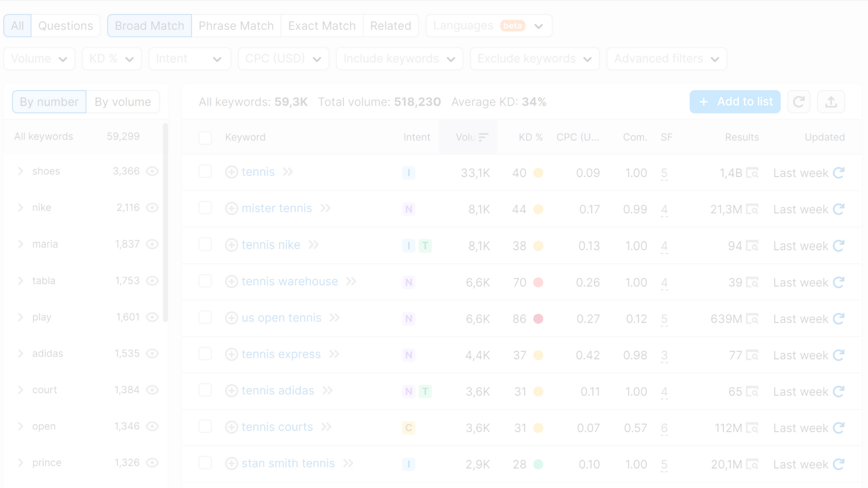
Task: Switch to Phrase Match tab
Action: coord(236,26)
